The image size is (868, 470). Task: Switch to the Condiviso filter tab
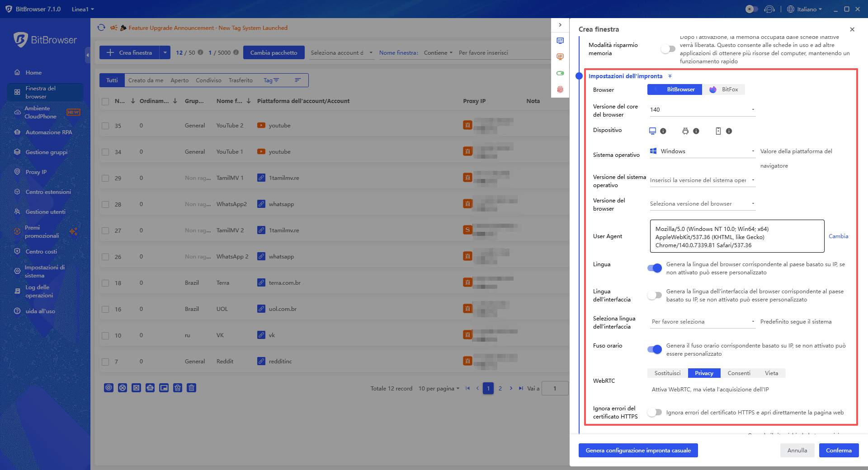[208, 80]
